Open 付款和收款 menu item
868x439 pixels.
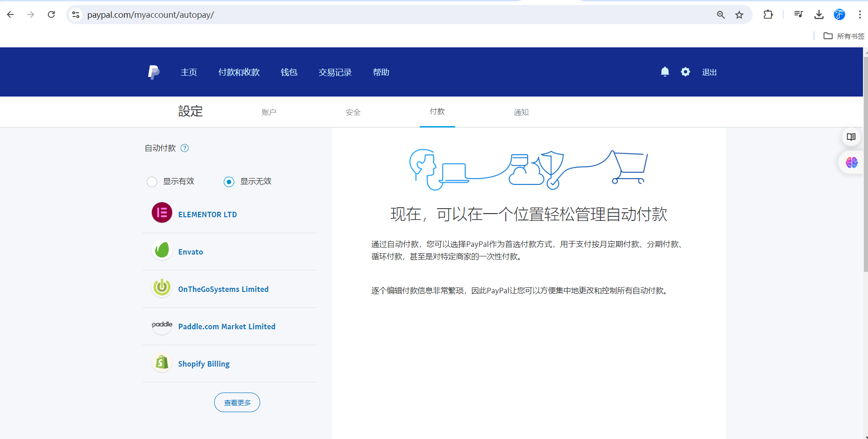click(x=239, y=72)
